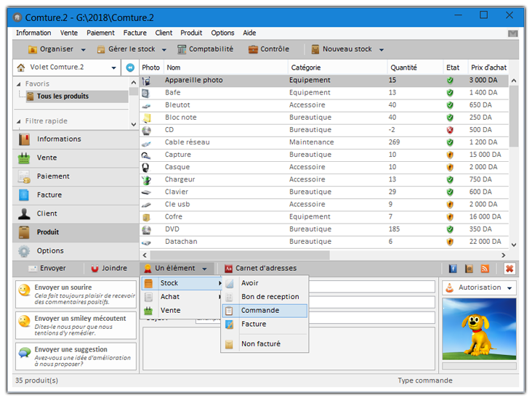
Task: Click the mail envelope icon near menu bar
Action: tap(512, 33)
